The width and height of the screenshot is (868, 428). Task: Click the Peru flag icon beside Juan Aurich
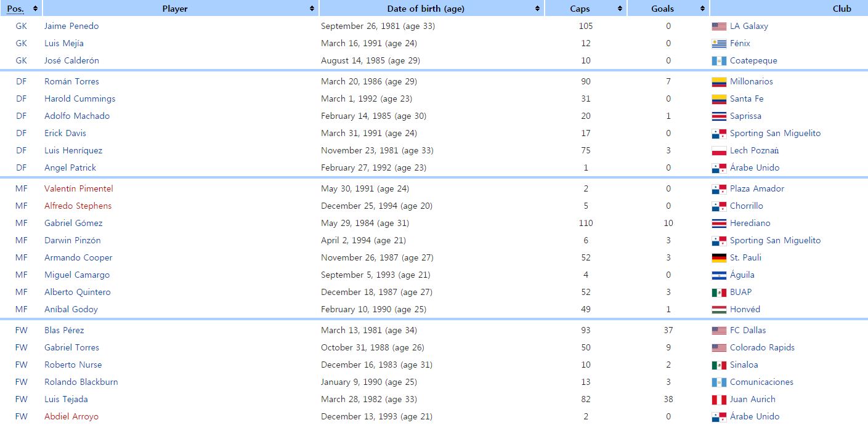(719, 400)
